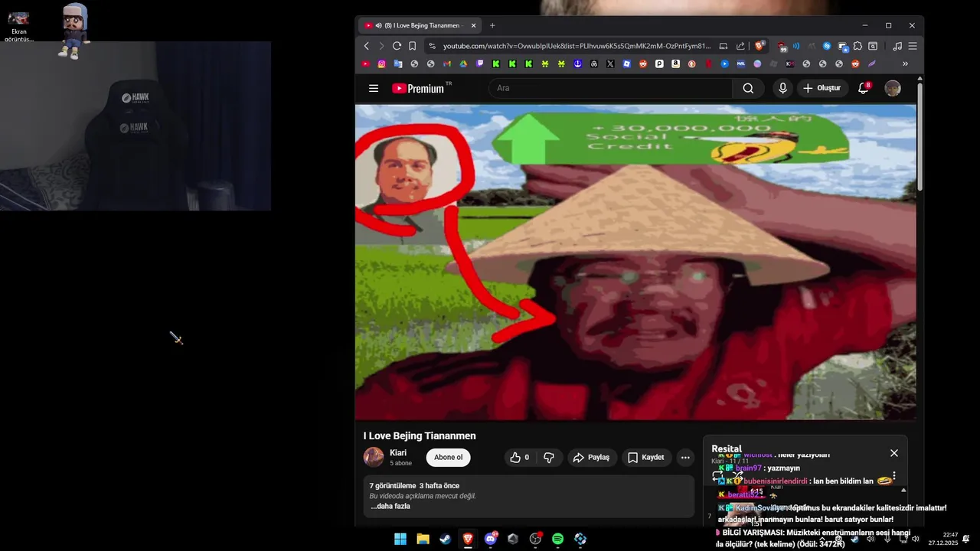Open Brave main hamburger menu
Screen dimensions: 980x551
913,46
